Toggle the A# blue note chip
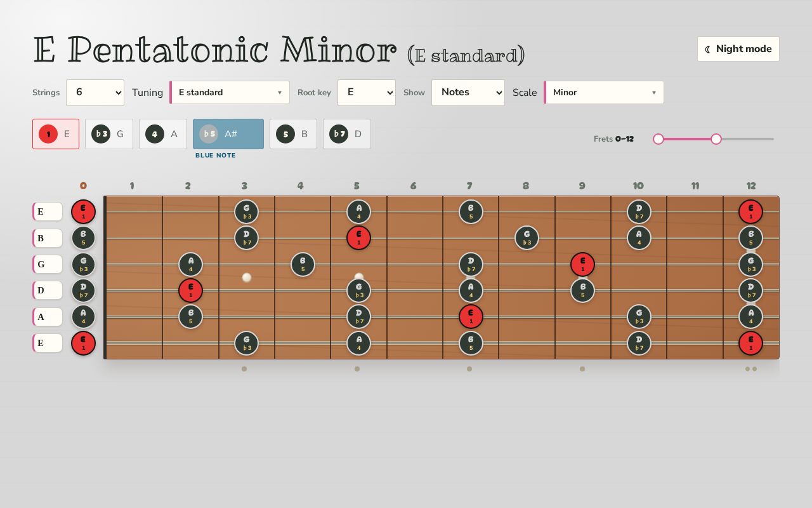This screenshot has height=508, width=812. point(228,134)
